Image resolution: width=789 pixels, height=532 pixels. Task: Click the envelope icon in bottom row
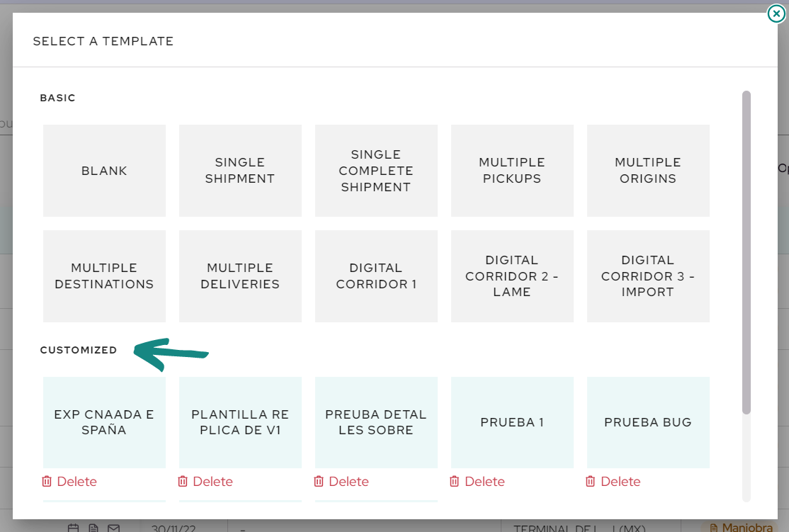click(114, 528)
